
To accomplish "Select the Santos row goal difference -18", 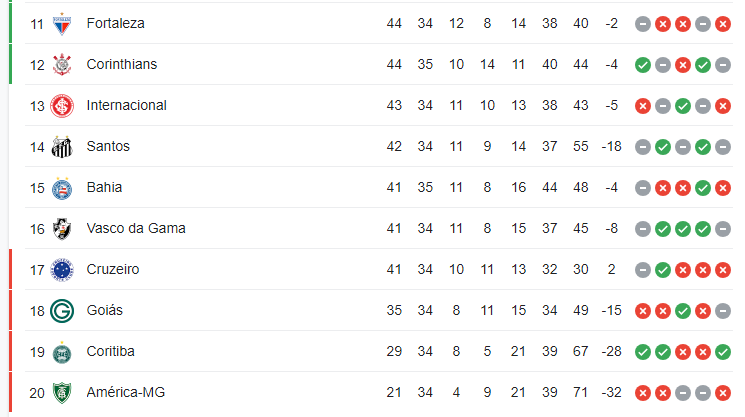I will coord(611,146).
